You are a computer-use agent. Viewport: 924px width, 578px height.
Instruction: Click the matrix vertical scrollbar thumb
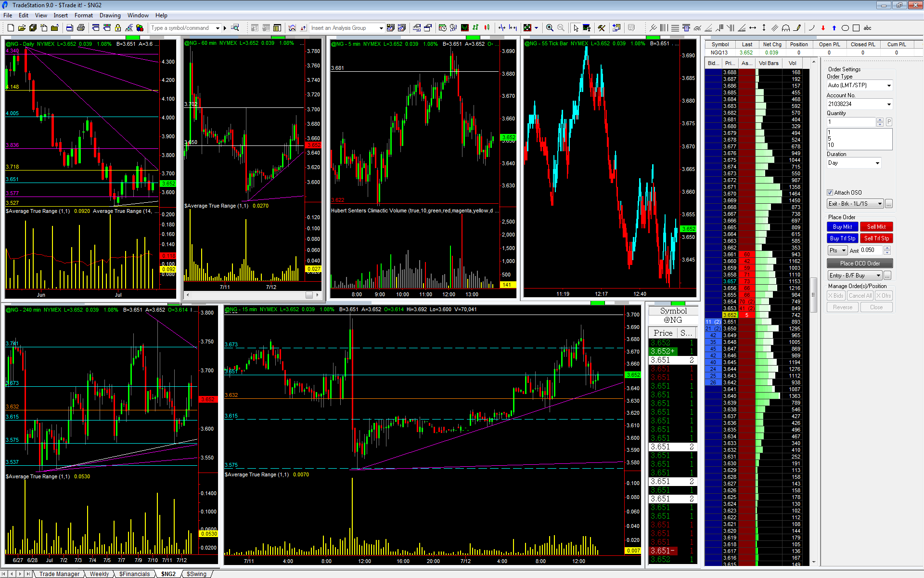(x=813, y=295)
